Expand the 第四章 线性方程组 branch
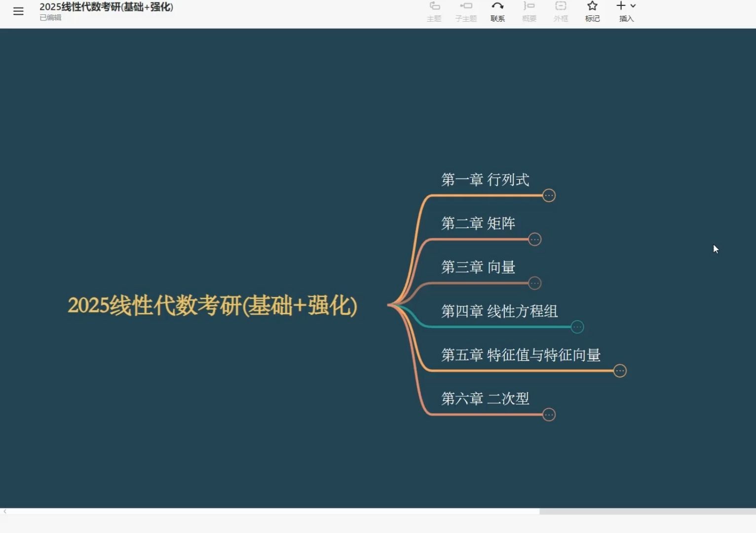The height and width of the screenshot is (533, 756). pyautogui.click(x=577, y=327)
